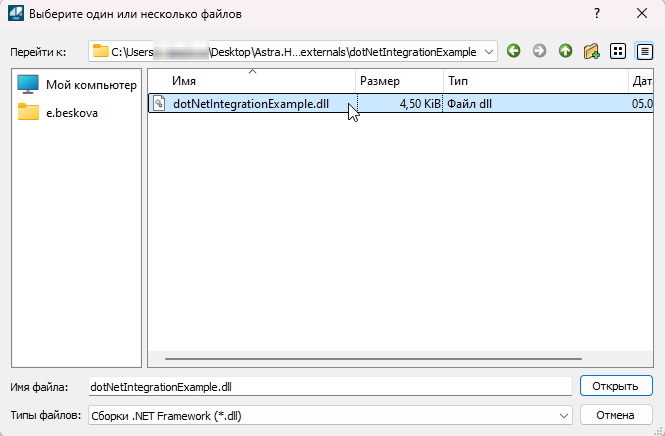
Task: Go up to the parent directory
Action: coord(566,51)
